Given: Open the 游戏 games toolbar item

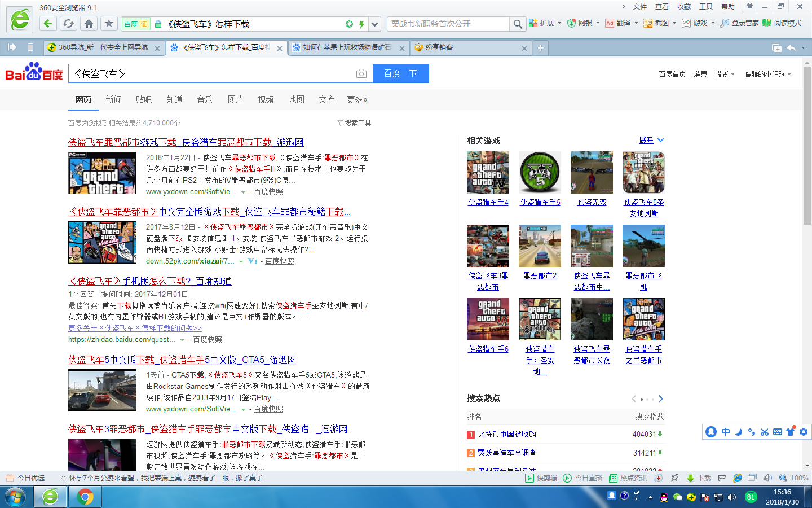Looking at the screenshot, I should click(695, 23).
